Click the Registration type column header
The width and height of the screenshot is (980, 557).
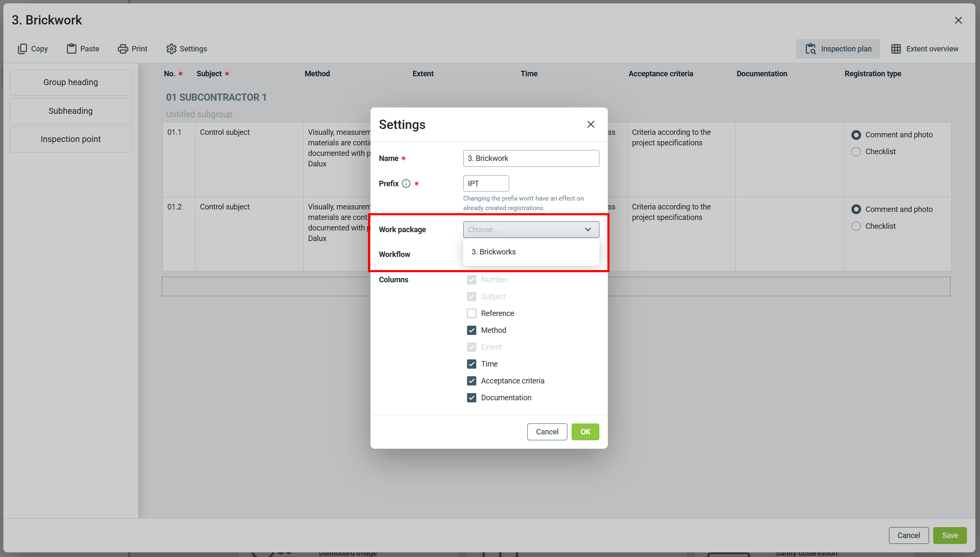[x=873, y=74]
